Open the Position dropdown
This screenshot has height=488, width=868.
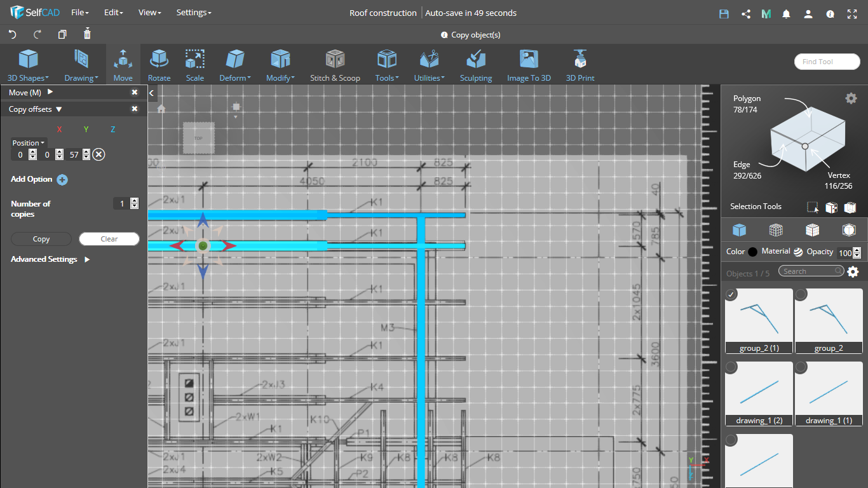pos(29,143)
